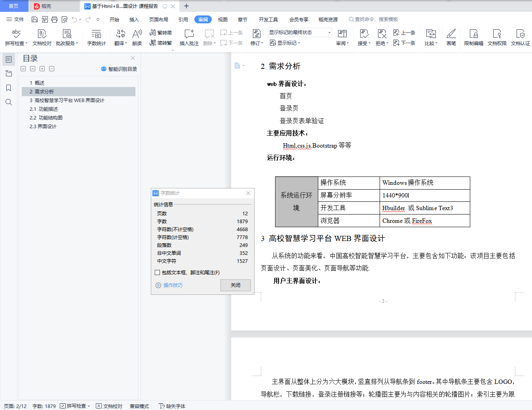Image resolution: width=532 pixels, height=410 pixels.
Task: Switch to the 页面布局 ribbon tab
Action: tap(159, 19)
